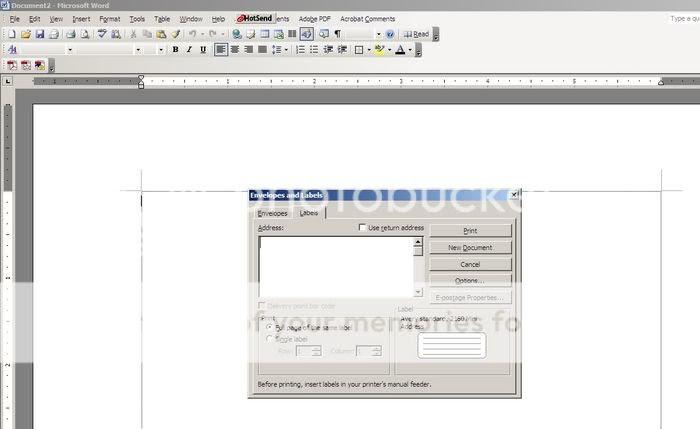Align text left
This screenshot has height=429, width=700.
click(221, 50)
